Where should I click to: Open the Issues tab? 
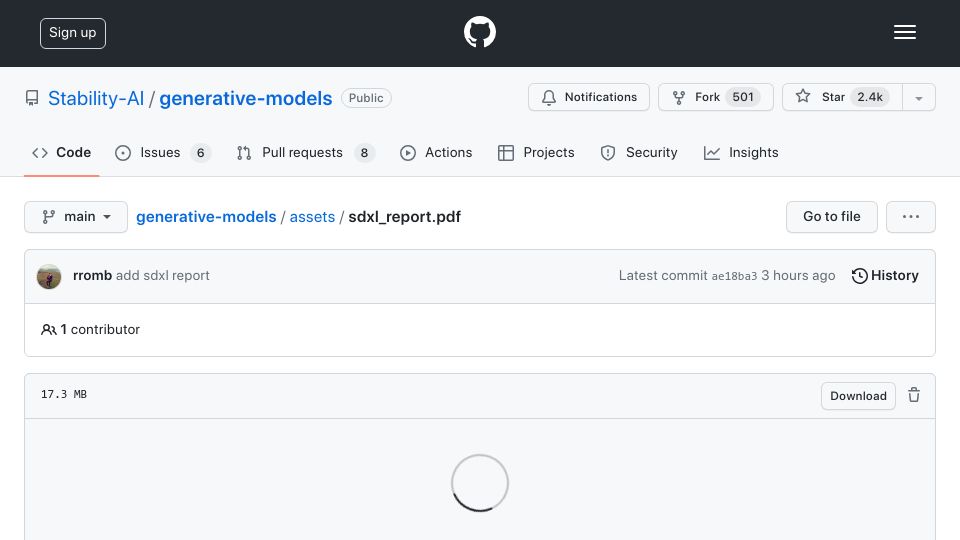(x=163, y=152)
